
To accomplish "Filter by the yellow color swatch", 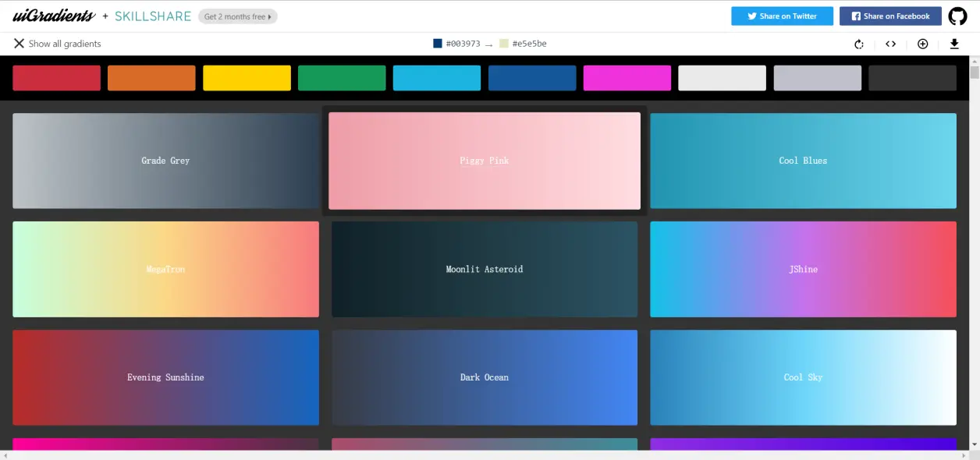I will pos(247,78).
